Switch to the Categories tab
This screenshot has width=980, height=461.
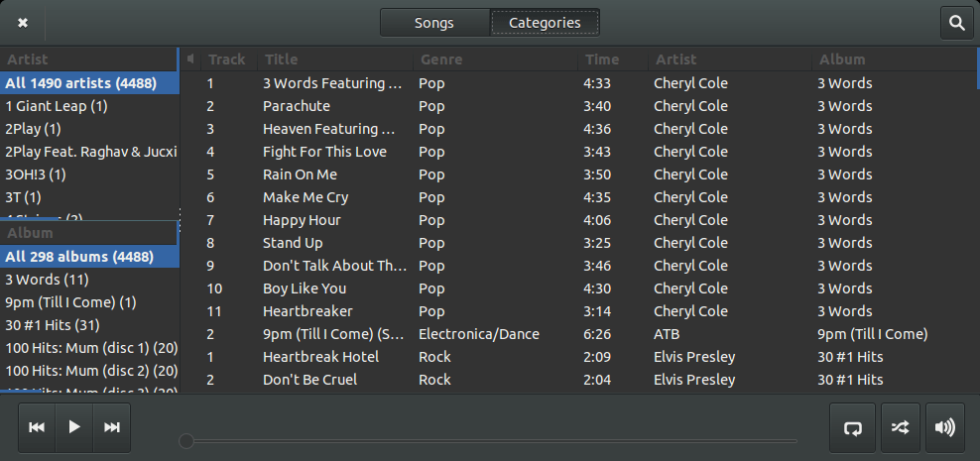[545, 23]
